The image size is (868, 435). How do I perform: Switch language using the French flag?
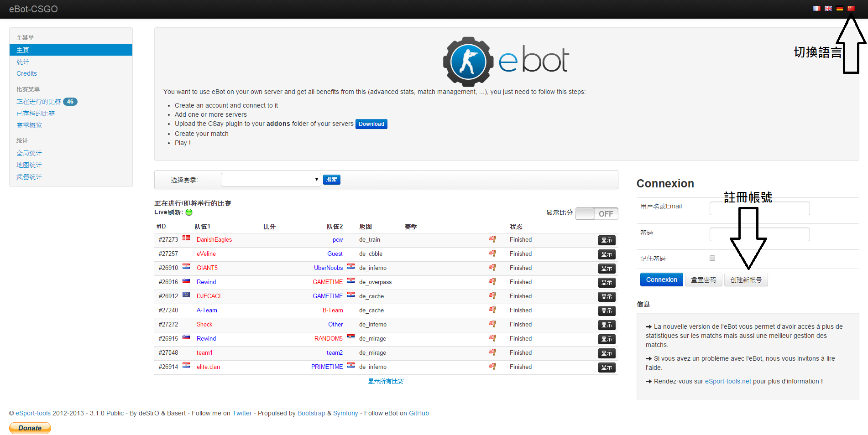(816, 9)
